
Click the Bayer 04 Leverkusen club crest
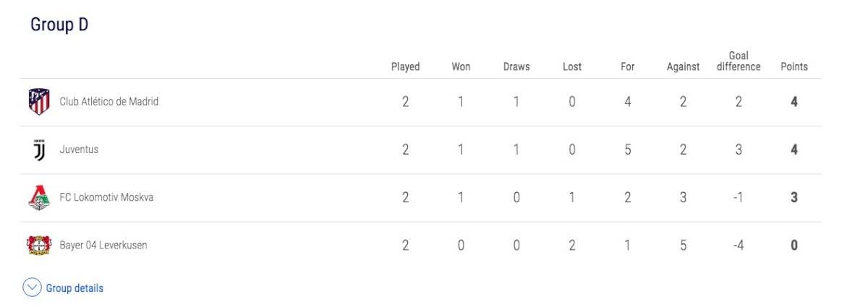click(x=39, y=246)
